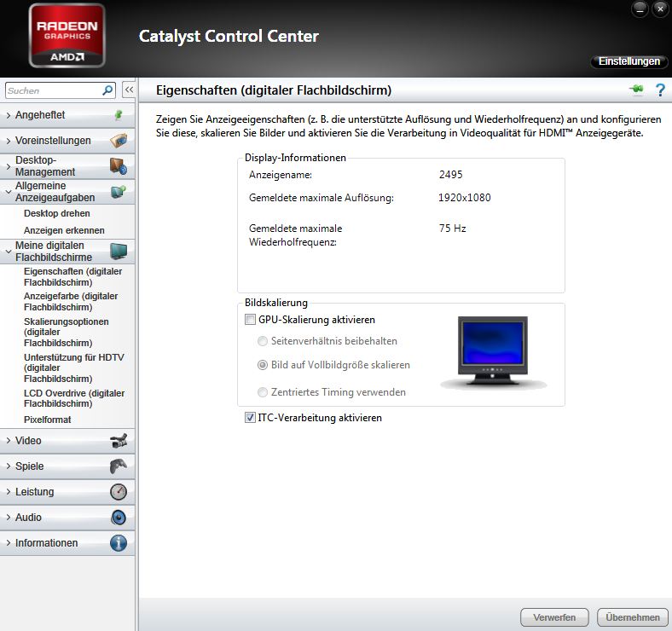
Task: Click the search magnifier icon
Action: click(107, 90)
